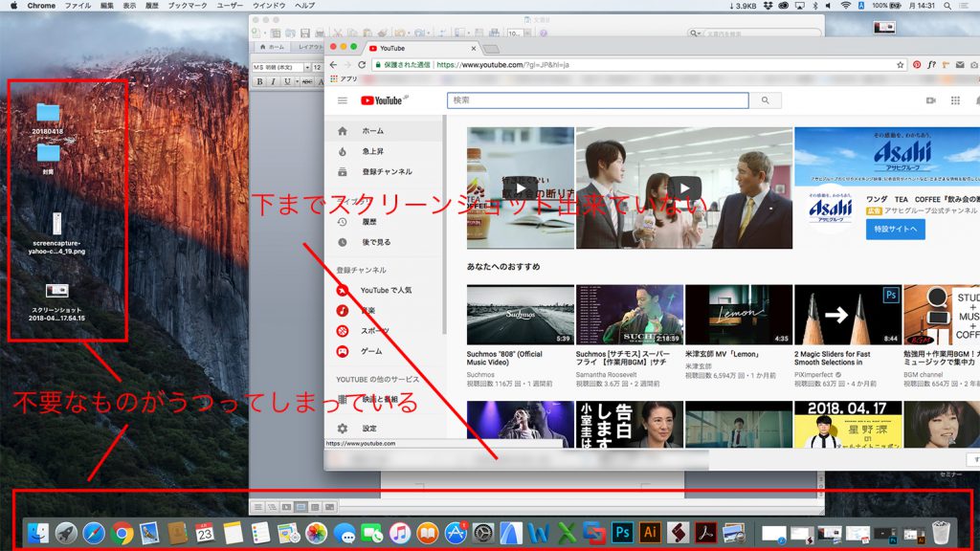Open the font size 12 dropdown
Screen dimensions: 980x551
tap(319, 68)
